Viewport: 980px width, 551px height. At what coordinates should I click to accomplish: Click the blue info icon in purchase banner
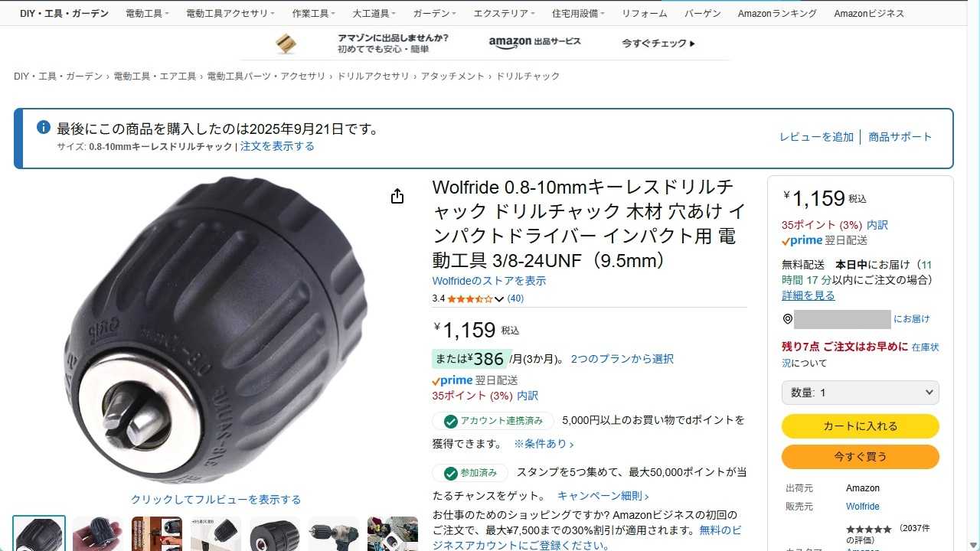(x=44, y=127)
